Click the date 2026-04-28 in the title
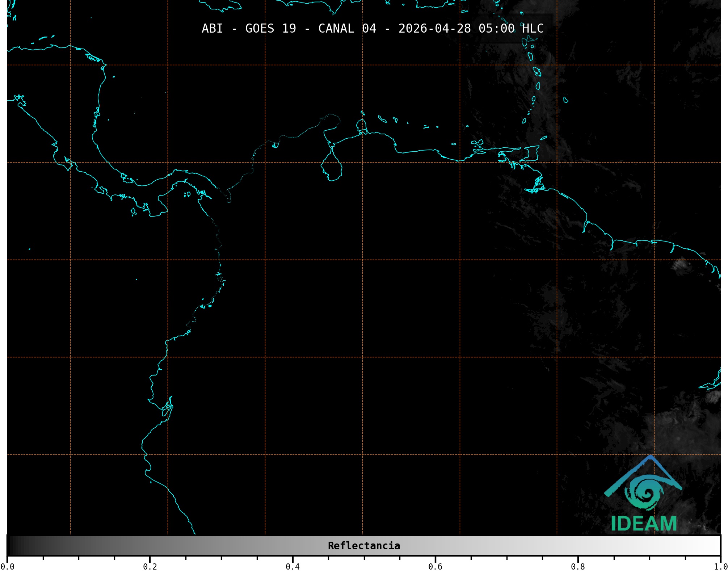This screenshot has height=571, width=728. [434, 28]
